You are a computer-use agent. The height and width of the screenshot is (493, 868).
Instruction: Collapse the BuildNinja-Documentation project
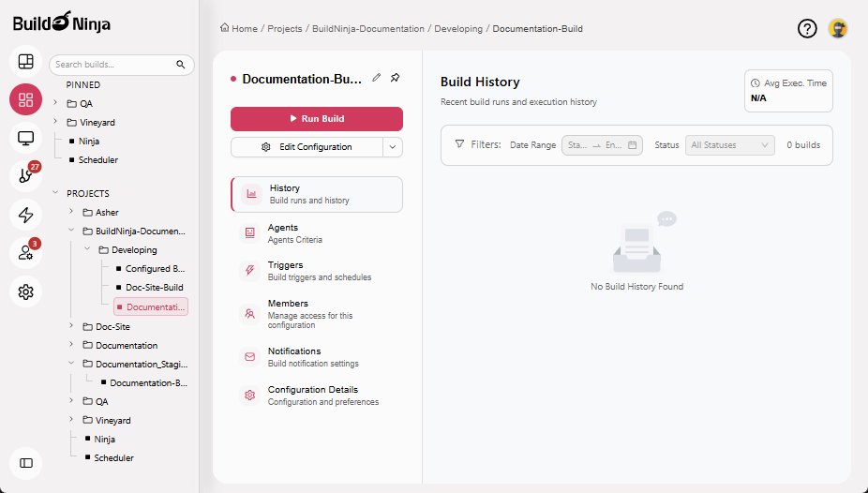(71, 231)
